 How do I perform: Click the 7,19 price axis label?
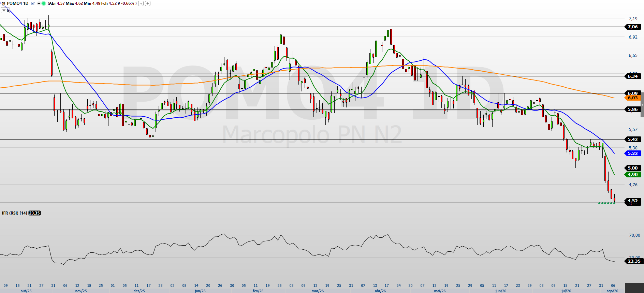(633, 19)
